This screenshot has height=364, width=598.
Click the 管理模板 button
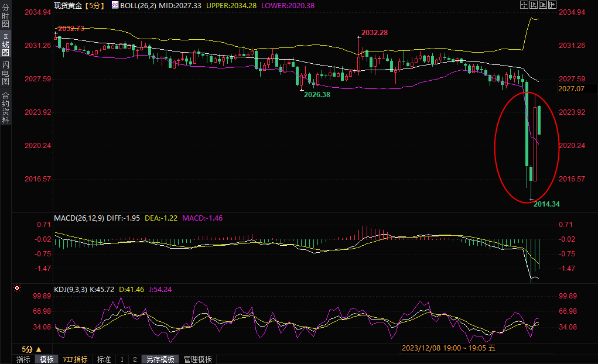click(x=197, y=359)
